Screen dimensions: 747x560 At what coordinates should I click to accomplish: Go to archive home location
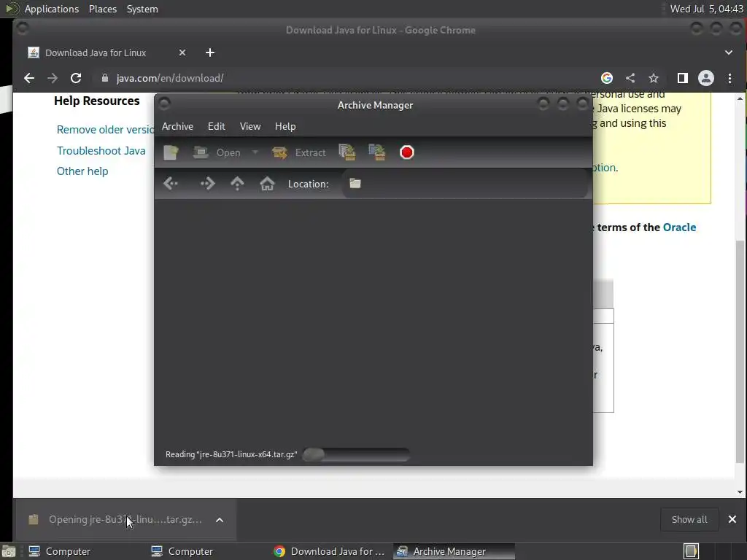point(267,183)
